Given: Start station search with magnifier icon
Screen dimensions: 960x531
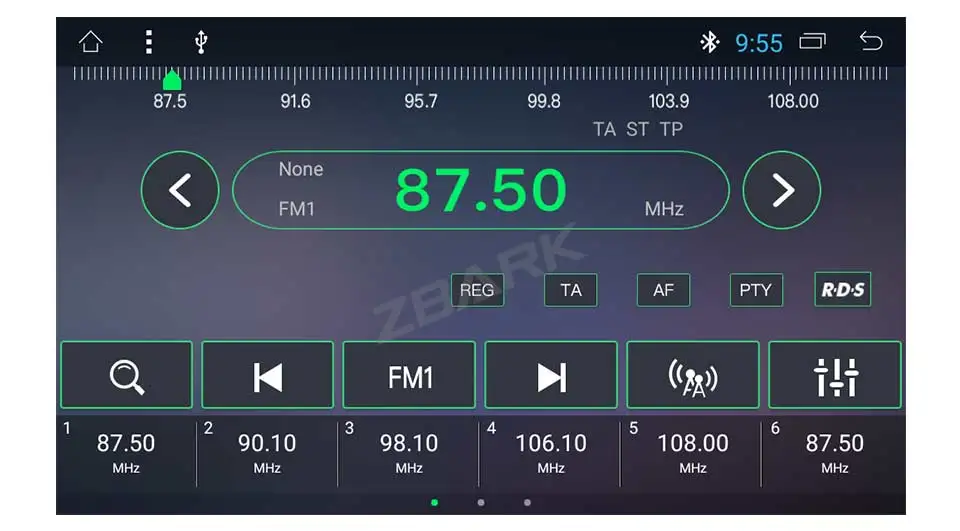Looking at the screenshot, I should tap(127, 375).
